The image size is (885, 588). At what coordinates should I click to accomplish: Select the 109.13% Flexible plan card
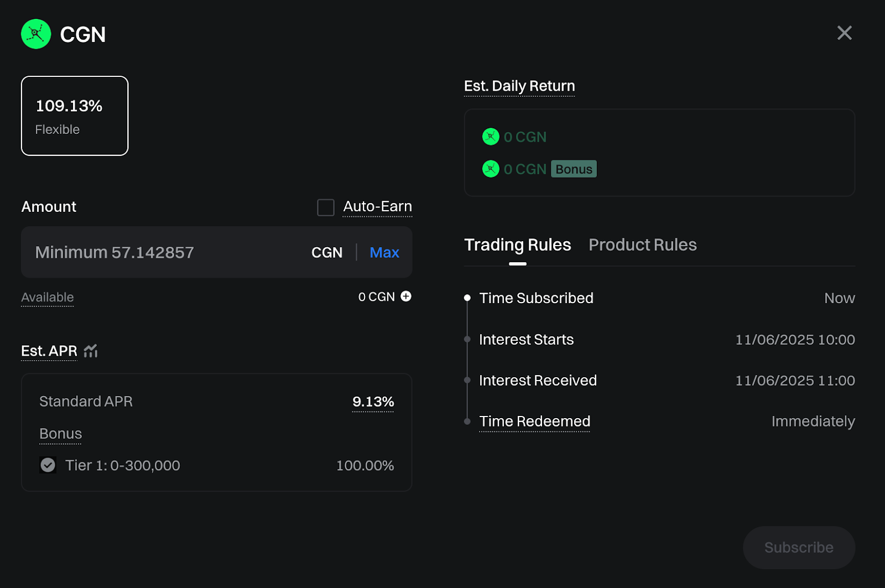point(75,116)
